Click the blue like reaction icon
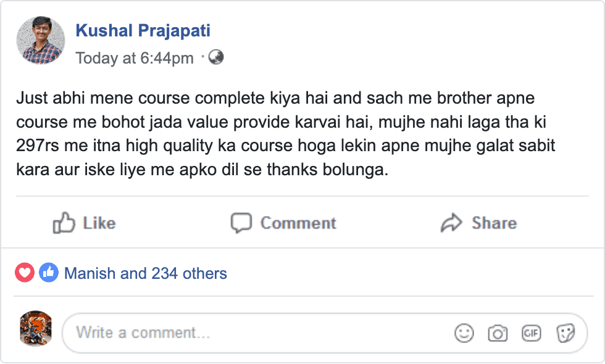 [48, 273]
